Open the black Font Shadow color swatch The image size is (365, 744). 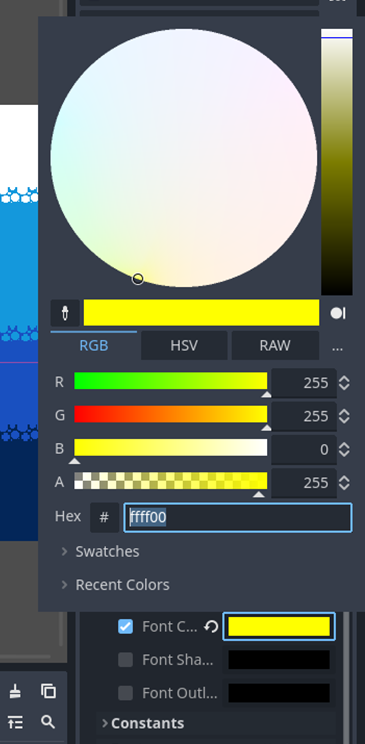click(x=279, y=660)
